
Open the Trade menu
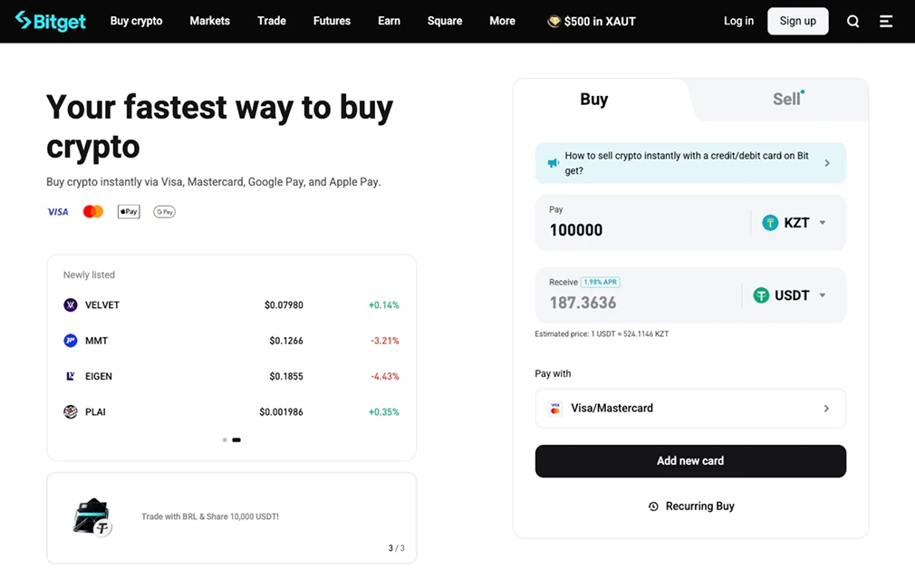point(272,21)
